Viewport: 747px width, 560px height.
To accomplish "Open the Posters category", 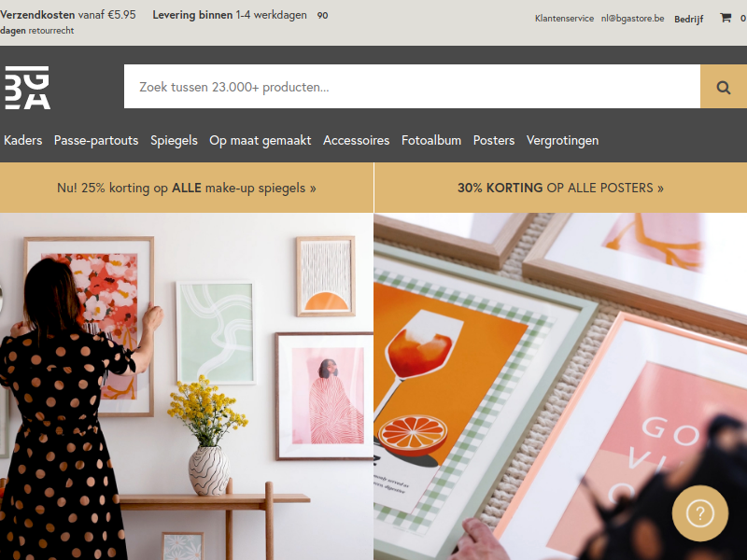I will click(x=494, y=141).
